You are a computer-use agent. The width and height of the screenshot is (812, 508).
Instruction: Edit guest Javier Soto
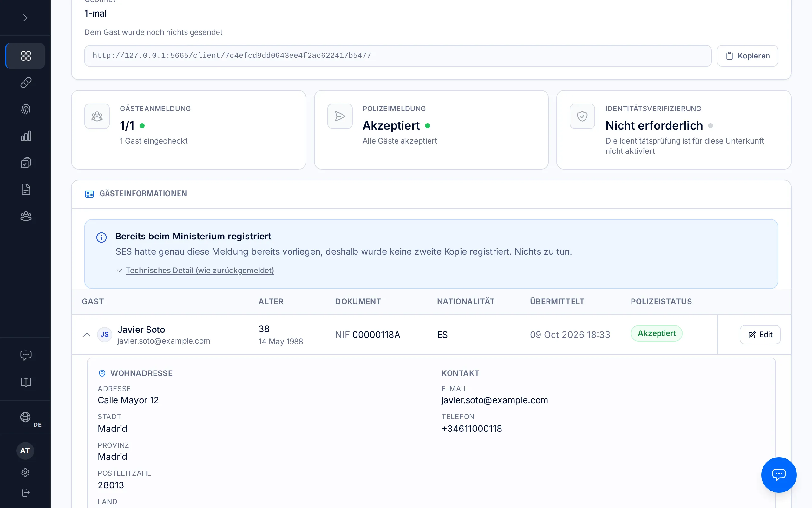[x=760, y=335]
